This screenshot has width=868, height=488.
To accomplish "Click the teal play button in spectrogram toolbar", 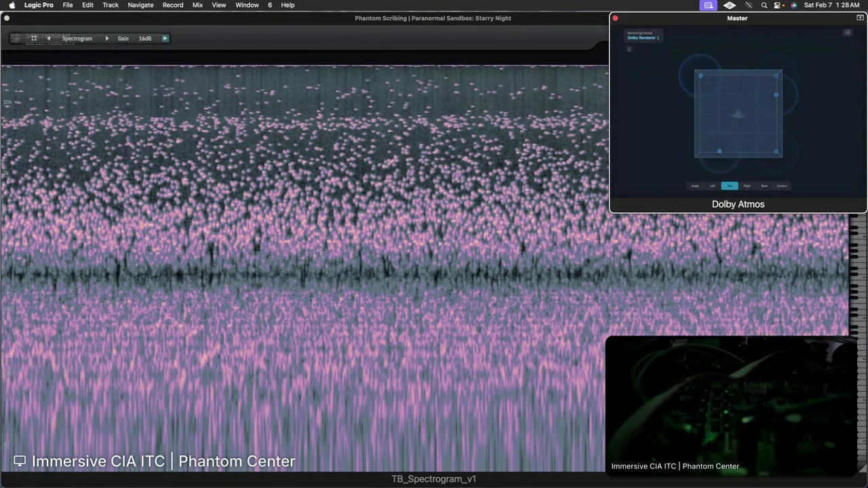I will 165,39.
